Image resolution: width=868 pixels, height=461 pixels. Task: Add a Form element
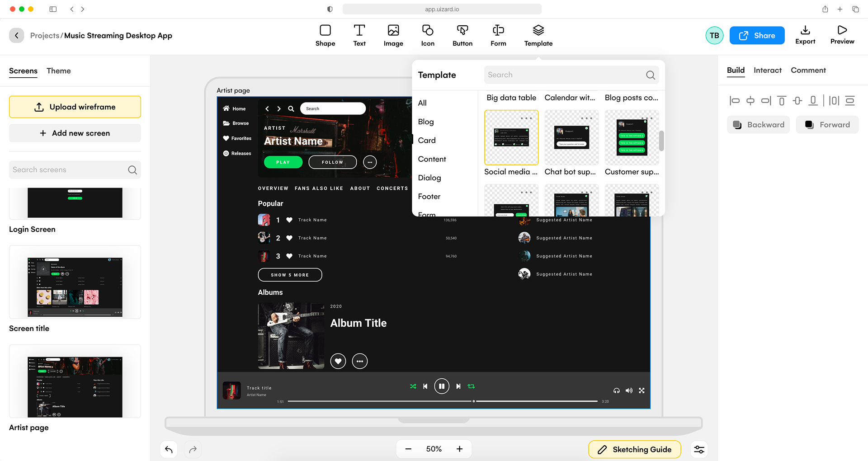(498, 35)
